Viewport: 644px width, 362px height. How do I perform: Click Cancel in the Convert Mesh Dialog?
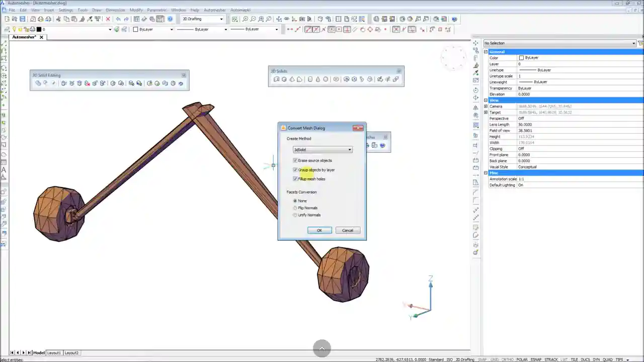[347, 230]
